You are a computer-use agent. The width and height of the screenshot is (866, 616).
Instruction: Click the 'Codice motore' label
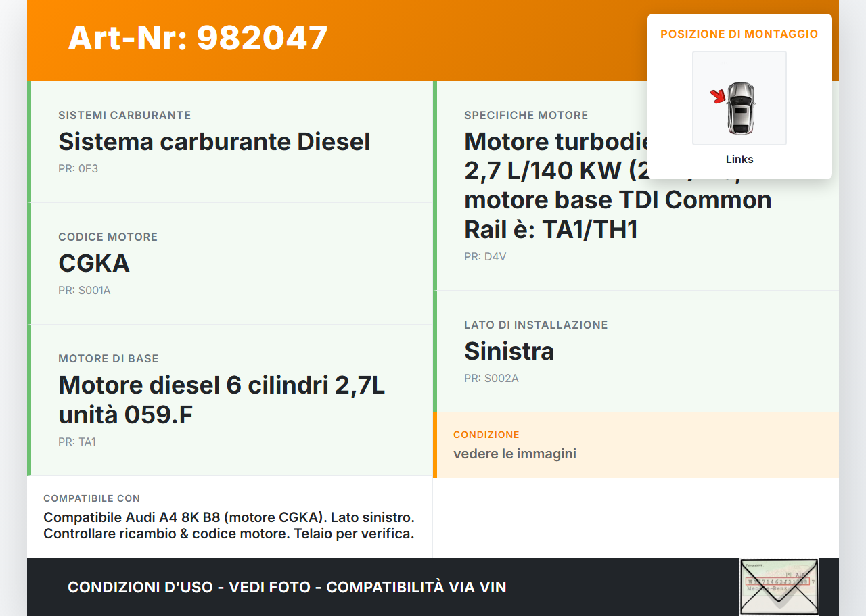click(108, 237)
